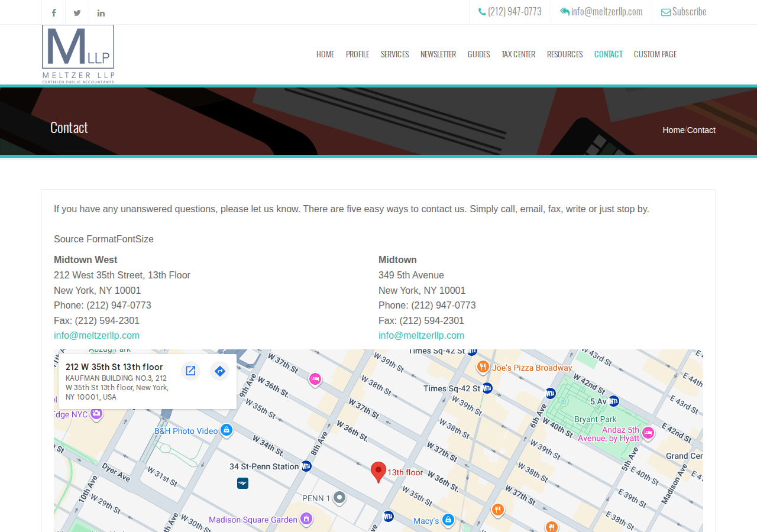Click Joe's Pizza Broadway restaurant marker

click(483, 367)
